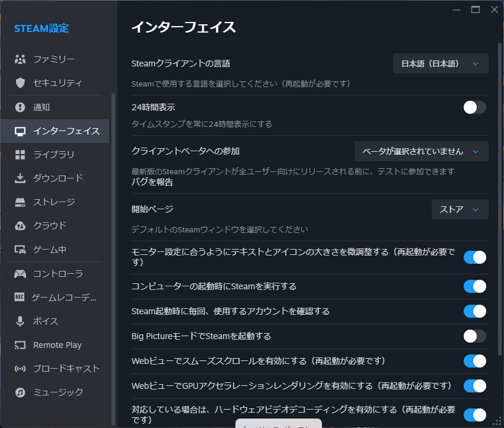The width and height of the screenshot is (504, 428).
Task: Click the ダウンロード download arrow icon
Action: point(20,178)
